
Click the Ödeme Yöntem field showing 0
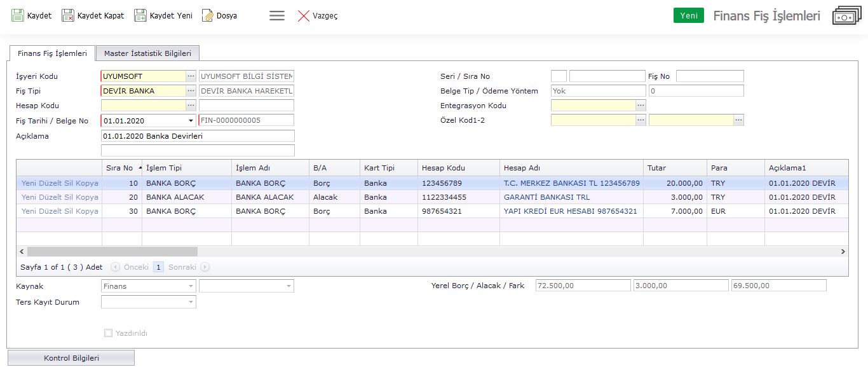click(x=696, y=91)
